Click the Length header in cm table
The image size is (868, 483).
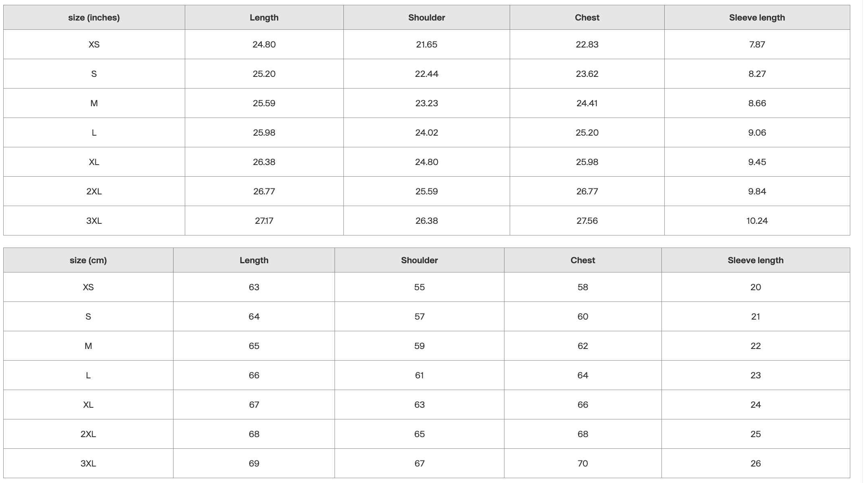pyautogui.click(x=254, y=260)
